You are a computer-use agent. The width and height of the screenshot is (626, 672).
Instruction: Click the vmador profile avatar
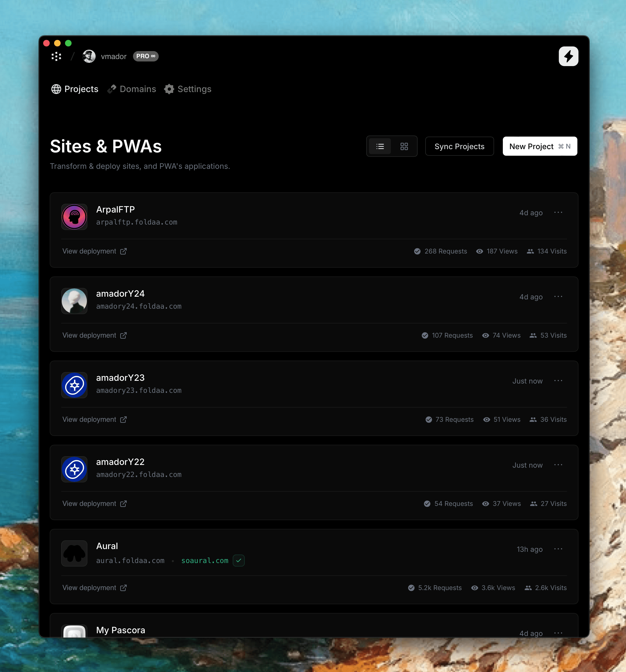[x=89, y=56]
